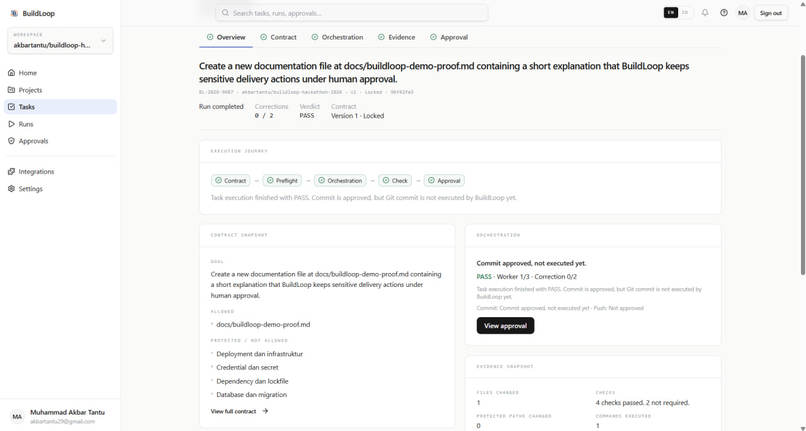Switch language toggle to ID
Screen dimensions: 806x431
685,13
